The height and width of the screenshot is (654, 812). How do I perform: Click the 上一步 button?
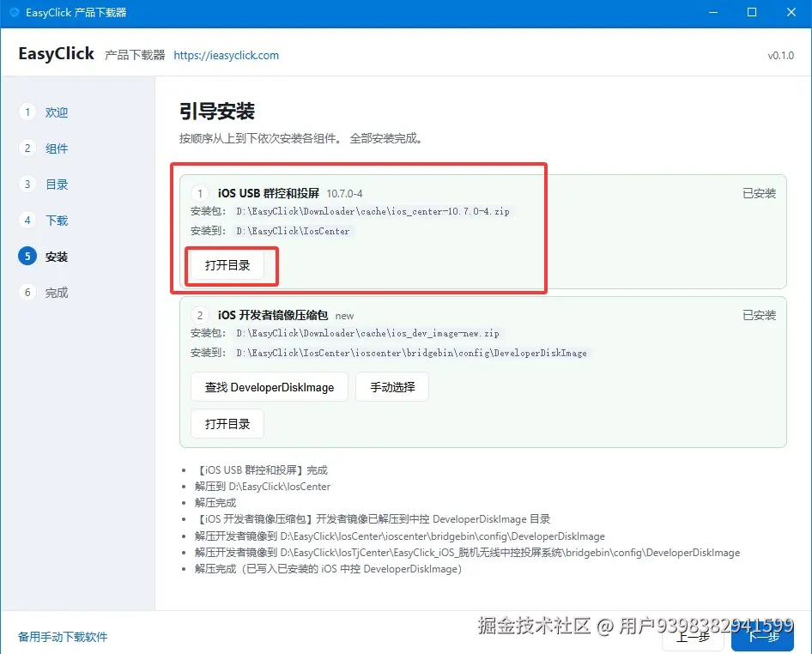(x=693, y=638)
